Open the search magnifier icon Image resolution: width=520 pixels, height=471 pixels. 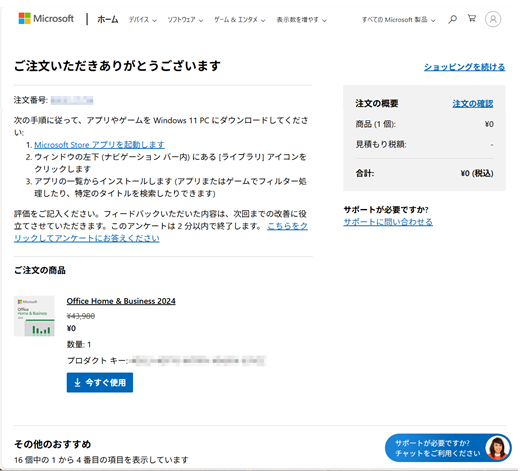point(452,19)
